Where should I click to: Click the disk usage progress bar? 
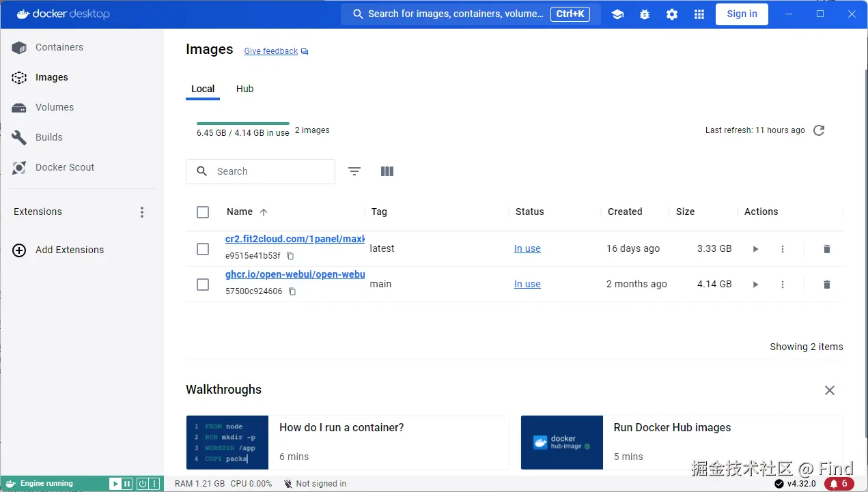coord(243,124)
